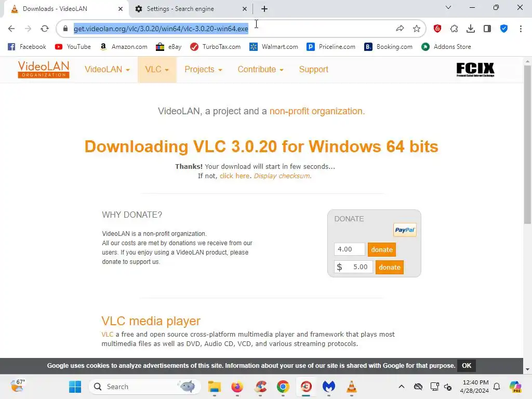Show the Display checksum link

click(282, 176)
